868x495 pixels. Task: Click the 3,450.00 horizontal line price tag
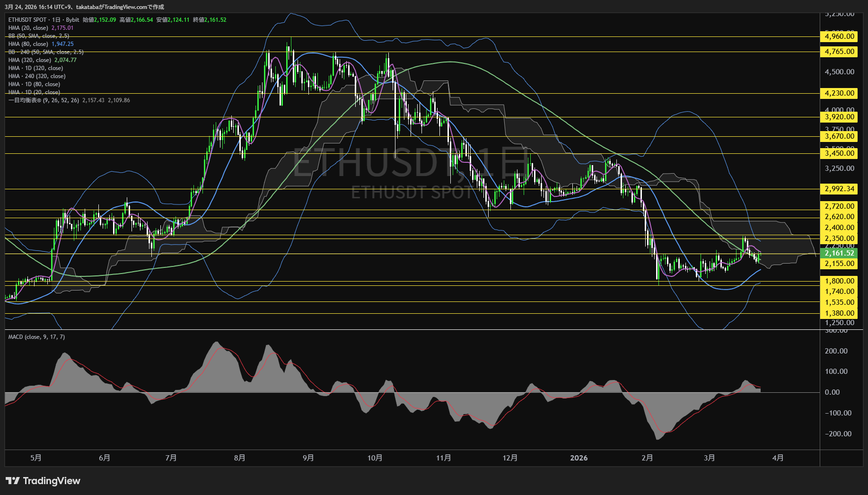click(x=839, y=153)
